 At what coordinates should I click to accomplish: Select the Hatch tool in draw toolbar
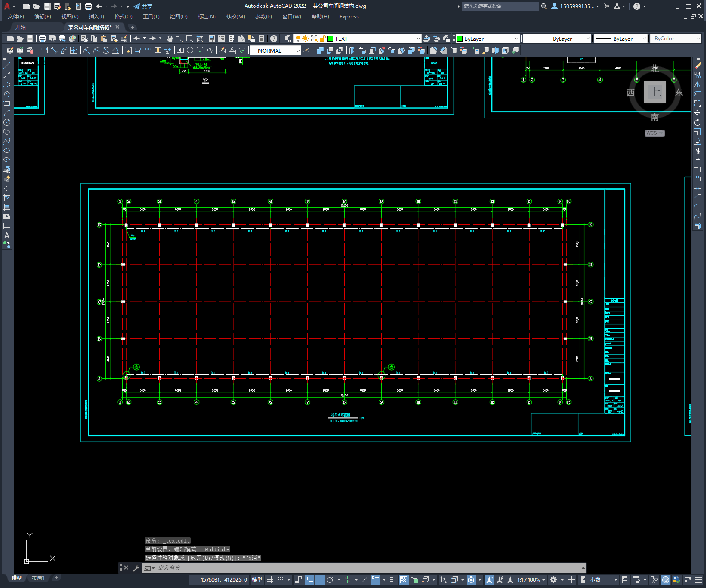pyautogui.click(x=7, y=198)
